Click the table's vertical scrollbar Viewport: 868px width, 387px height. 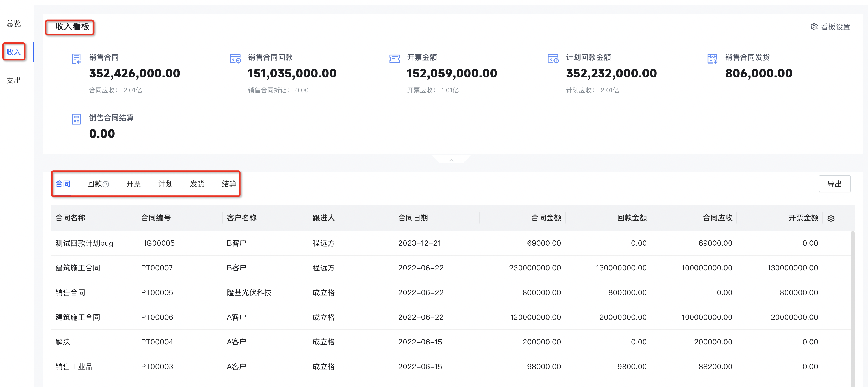(x=853, y=303)
